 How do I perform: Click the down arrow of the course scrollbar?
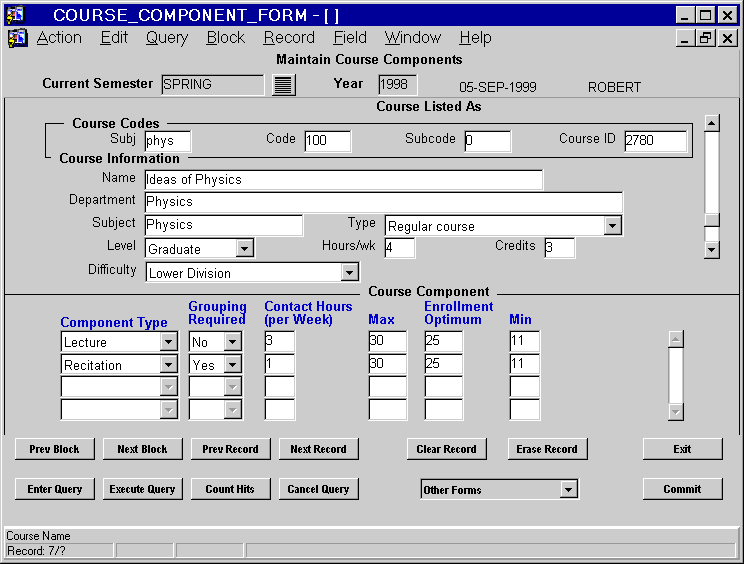(x=712, y=250)
